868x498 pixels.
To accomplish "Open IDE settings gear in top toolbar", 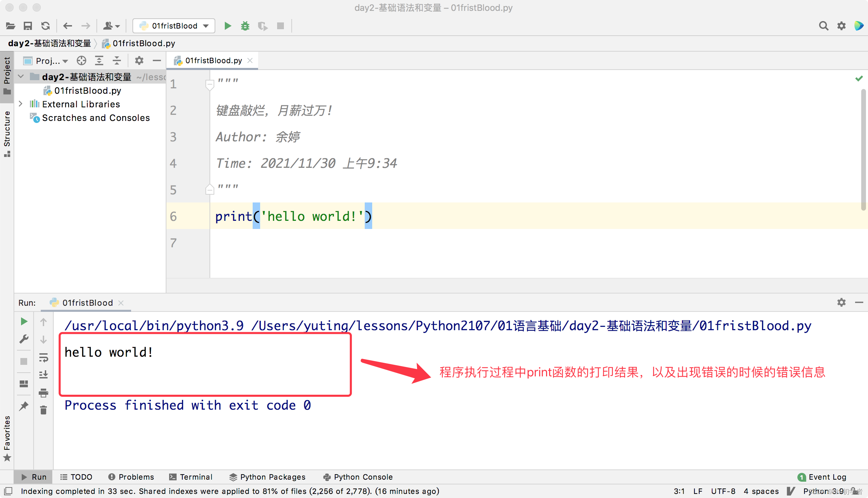I will (x=841, y=26).
